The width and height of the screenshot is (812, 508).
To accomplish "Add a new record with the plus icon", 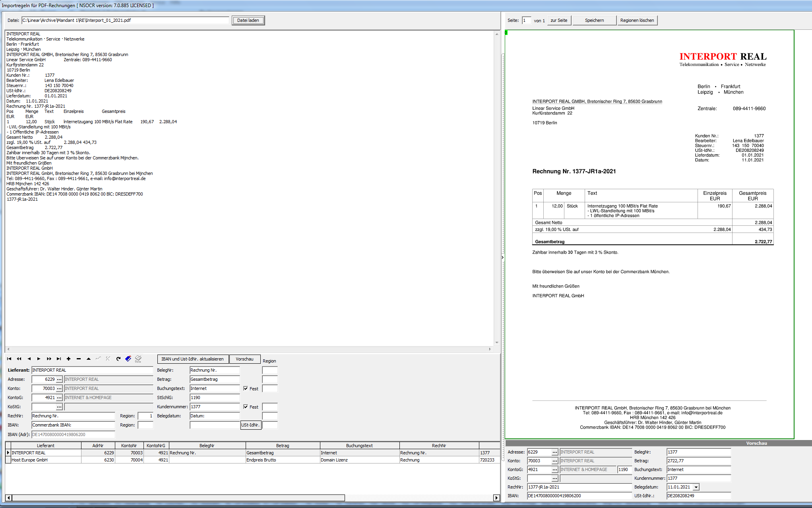I will point(69,359).
